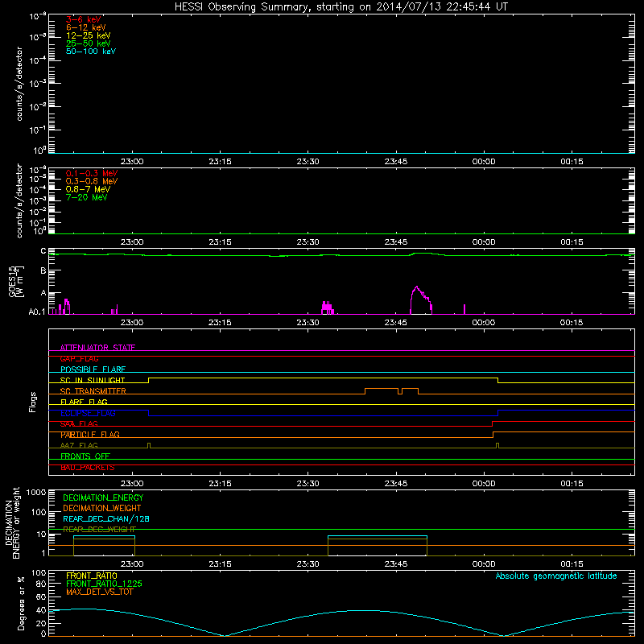The width and height of the screenshot is (644, 644).
Task: Click the 0.3-0.8 MeV legend entry
Action: coord(92,181)
